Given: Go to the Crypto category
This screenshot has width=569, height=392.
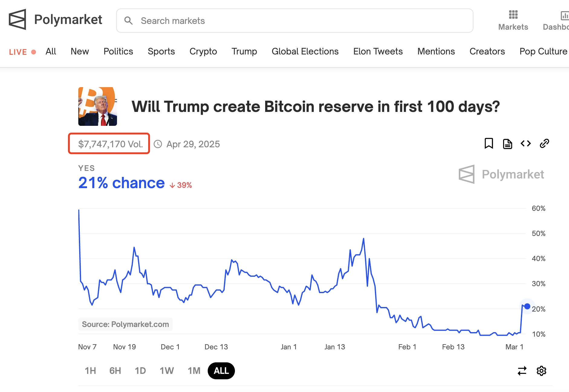Looking at the screenshot, I should tap(203, 51).
